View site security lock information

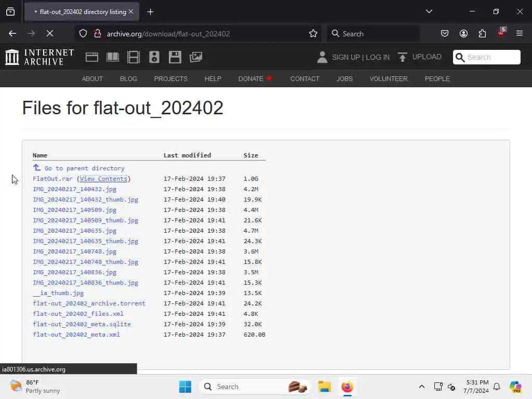(x=97, y=33)
